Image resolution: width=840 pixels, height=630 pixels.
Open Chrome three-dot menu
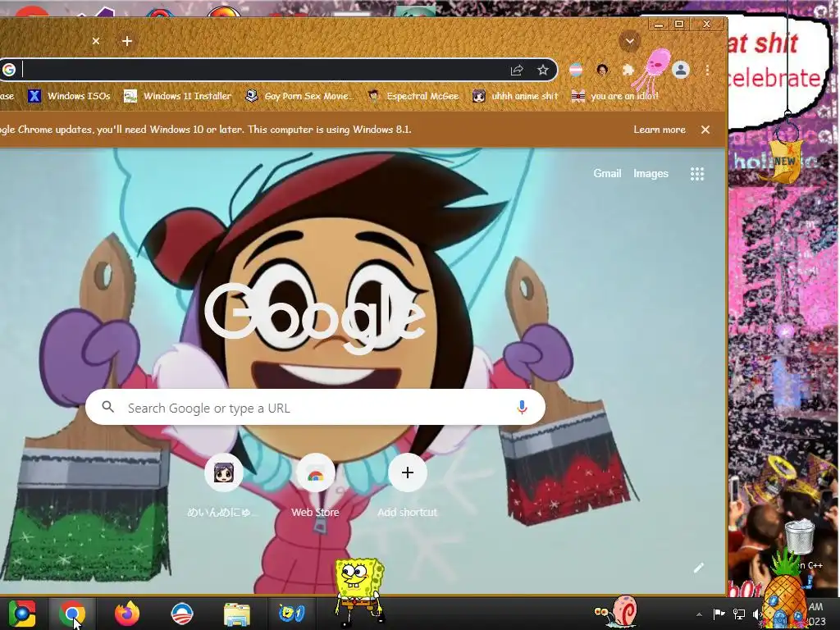(x=707, y=71)
